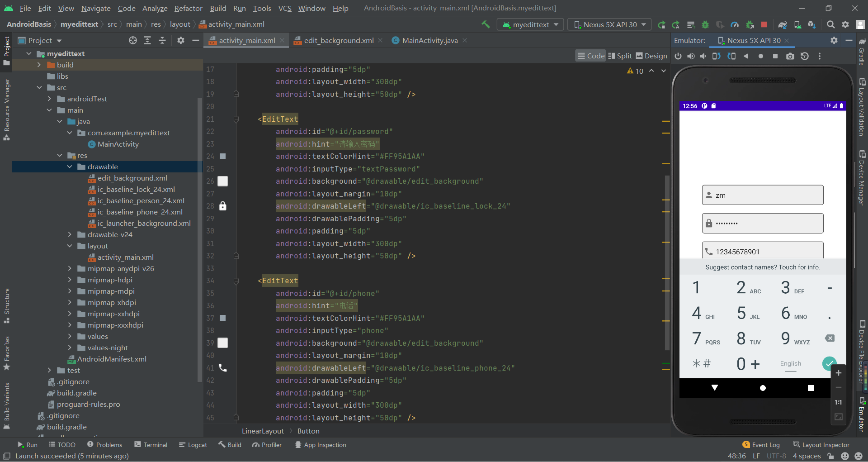The height and width of the screenshot is (462, 868).
Task: Expand the mipmap-hdpi folder
Action: pos(70,280)
